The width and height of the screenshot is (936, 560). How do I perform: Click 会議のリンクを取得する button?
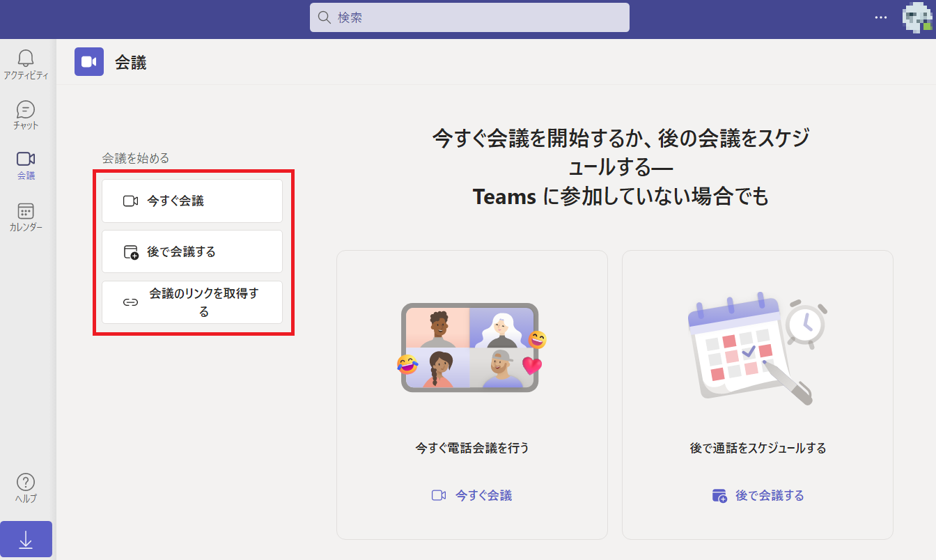click(192, 302)
